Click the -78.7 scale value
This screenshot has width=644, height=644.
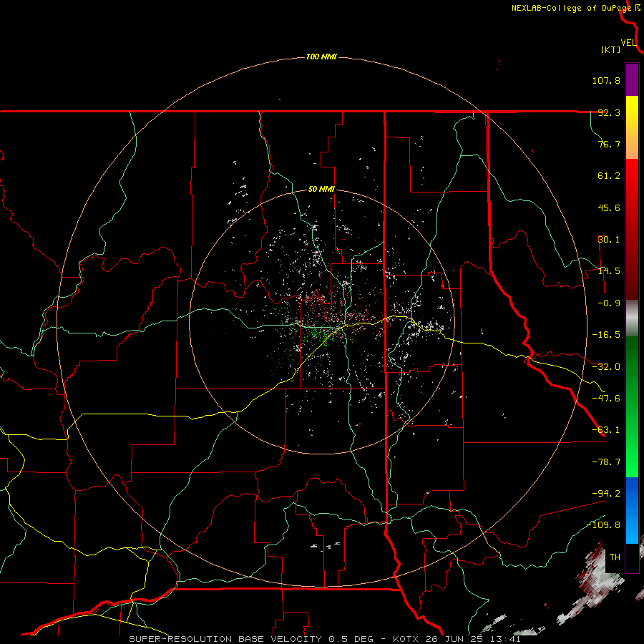pos(606,462)
